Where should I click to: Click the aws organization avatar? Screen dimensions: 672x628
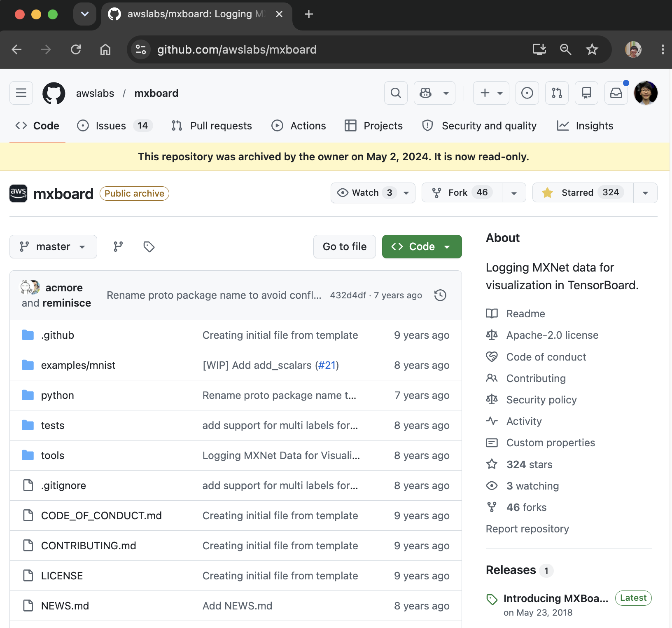click(18, 193)
